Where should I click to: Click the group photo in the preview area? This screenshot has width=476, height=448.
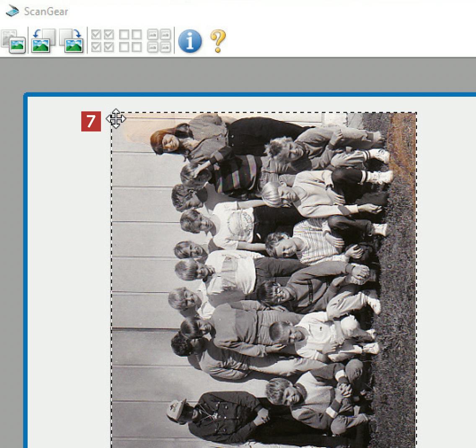click(x=264, y=280)
